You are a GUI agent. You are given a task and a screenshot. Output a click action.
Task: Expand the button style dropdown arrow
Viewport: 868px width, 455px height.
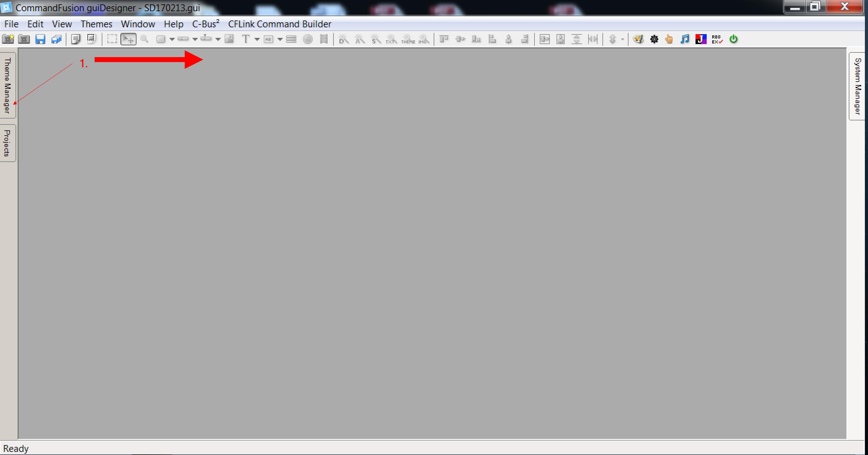[172, 40]
